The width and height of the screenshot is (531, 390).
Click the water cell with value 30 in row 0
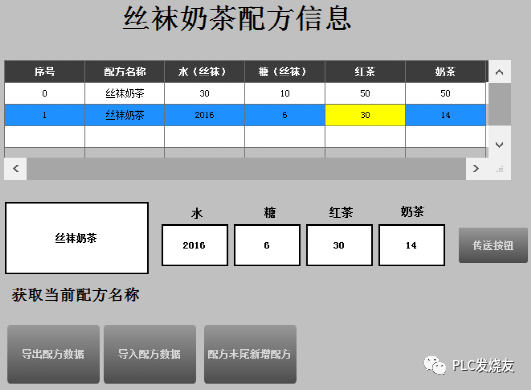(x=204, y=93)
